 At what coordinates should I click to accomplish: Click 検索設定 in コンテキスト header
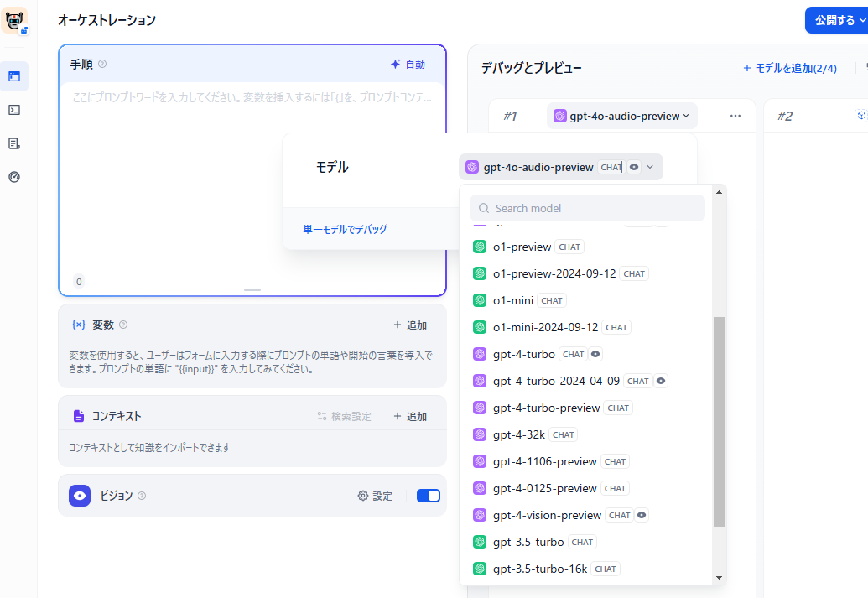[x=345, y=416]
